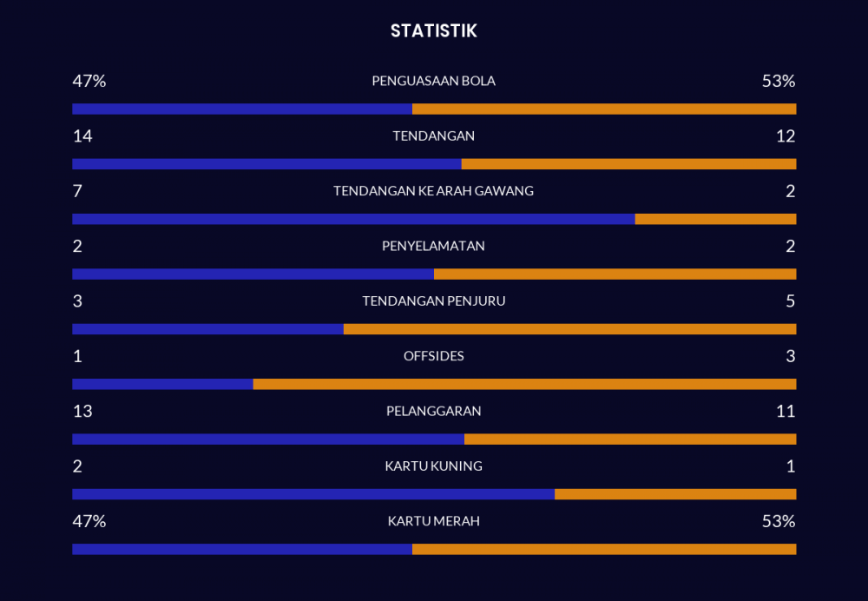Click the right value 5 for Tendangan Penjuru

click(790, 301)
